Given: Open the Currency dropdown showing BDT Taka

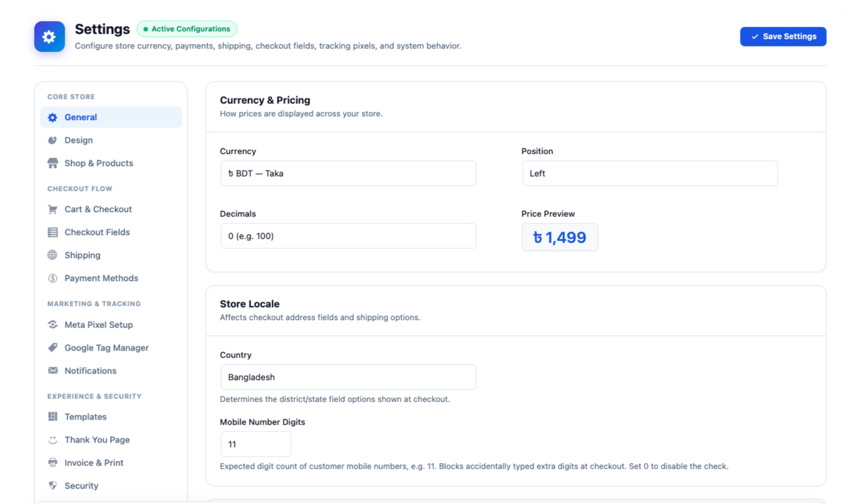Looking at the screenshot, I should click(x=348, y=173).
